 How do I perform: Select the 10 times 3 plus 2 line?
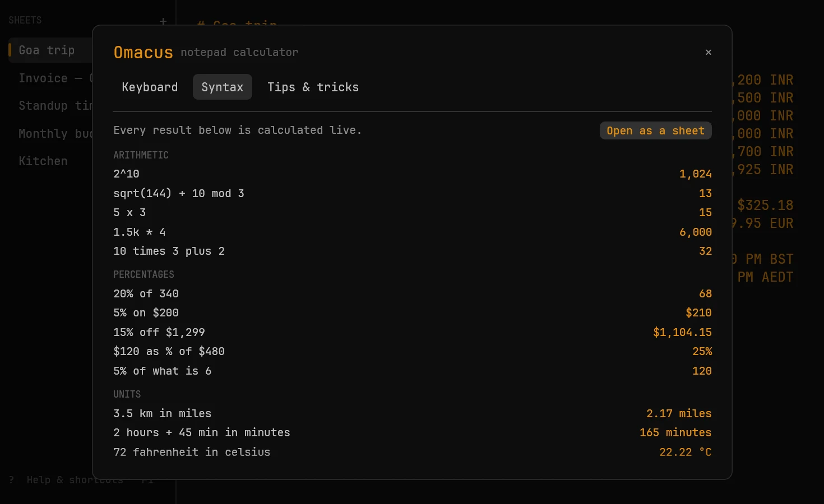(169, 251)
